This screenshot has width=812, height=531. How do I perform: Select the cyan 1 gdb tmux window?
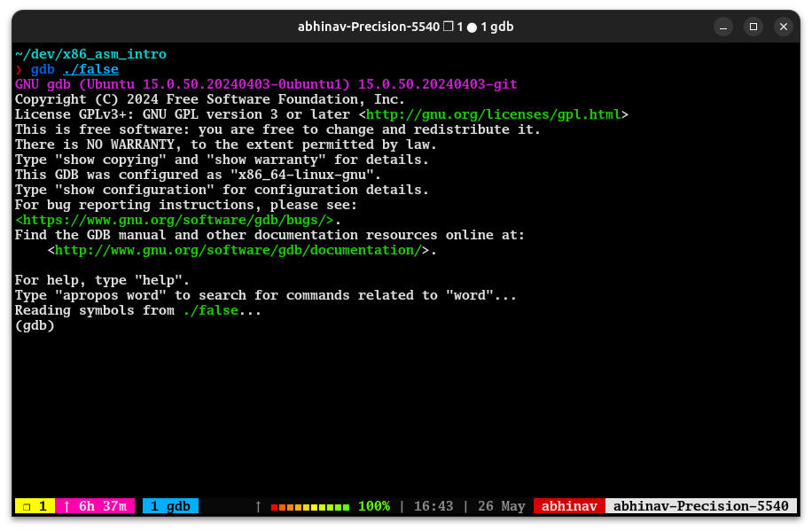click(170, 506)
